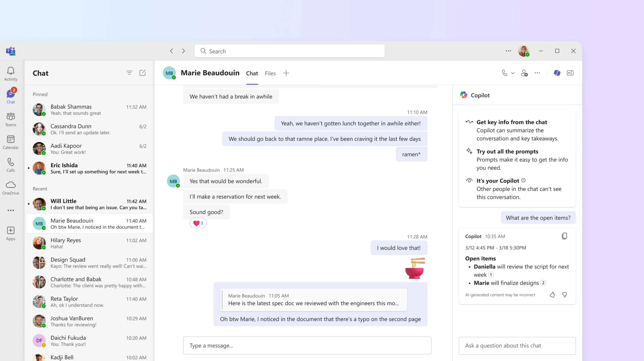This screenshot has height=361, width=644.
Task: Open the Activity bell in sidebar
Action: coord(11,74)
